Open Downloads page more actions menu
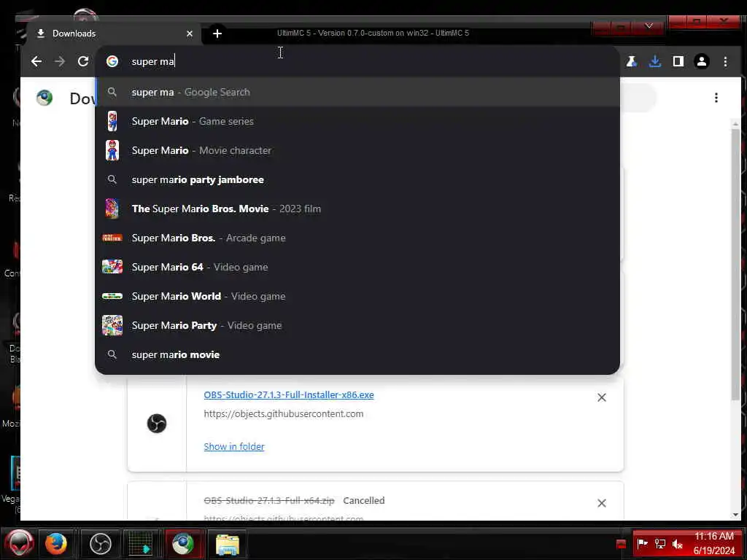 coord(716,98)
